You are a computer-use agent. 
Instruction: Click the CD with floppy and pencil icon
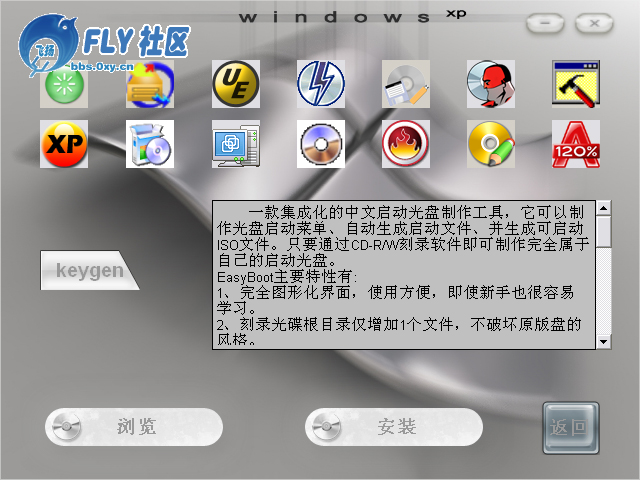click(x=406, y=84)
